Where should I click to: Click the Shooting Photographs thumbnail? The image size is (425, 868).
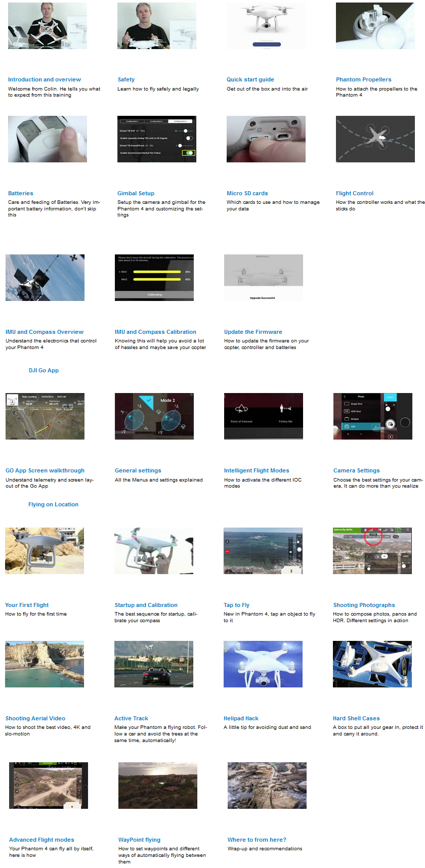pyautogui.click(x=372, y=551)
